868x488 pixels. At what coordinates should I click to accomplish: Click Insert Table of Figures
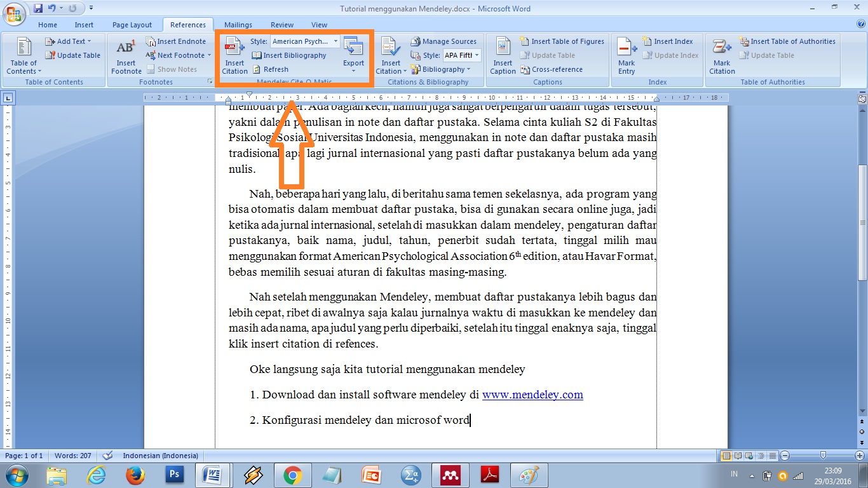562,41
